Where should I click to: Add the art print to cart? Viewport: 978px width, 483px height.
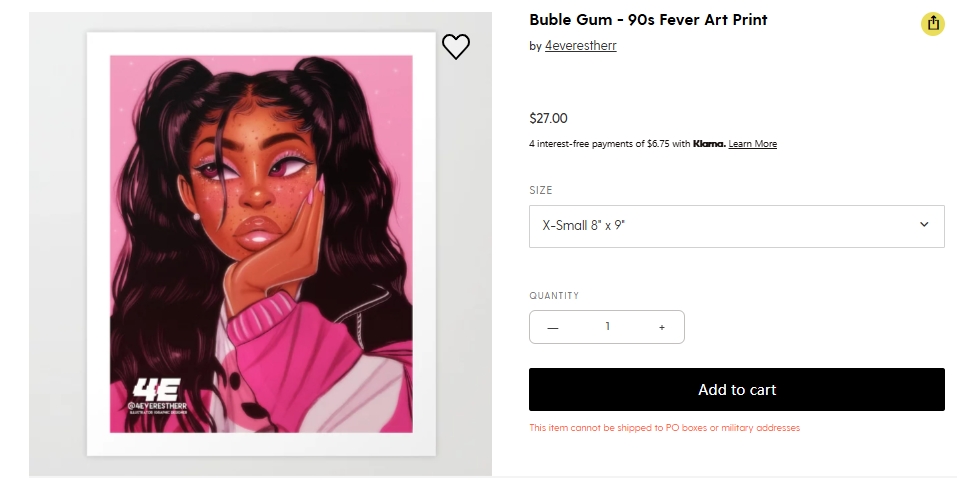(x=737, y=389)
